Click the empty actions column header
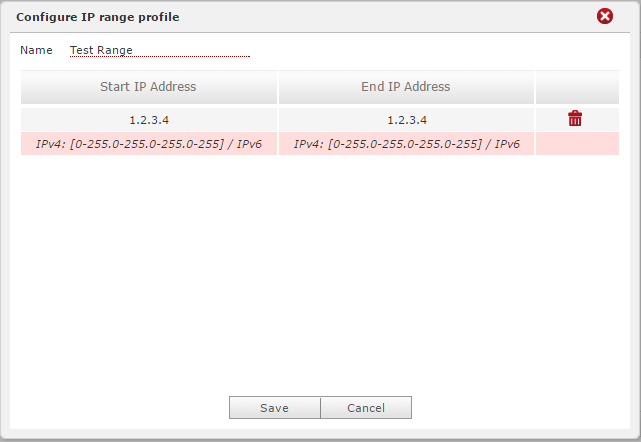The image size is (641, 442). (577, 87)
